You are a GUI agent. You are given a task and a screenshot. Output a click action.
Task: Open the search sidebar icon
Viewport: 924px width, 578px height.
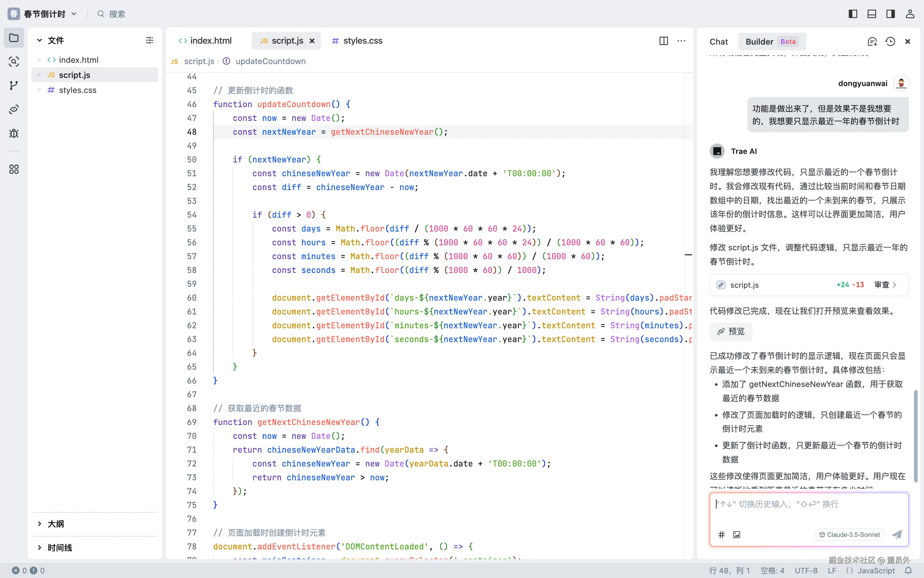point(14,62)
